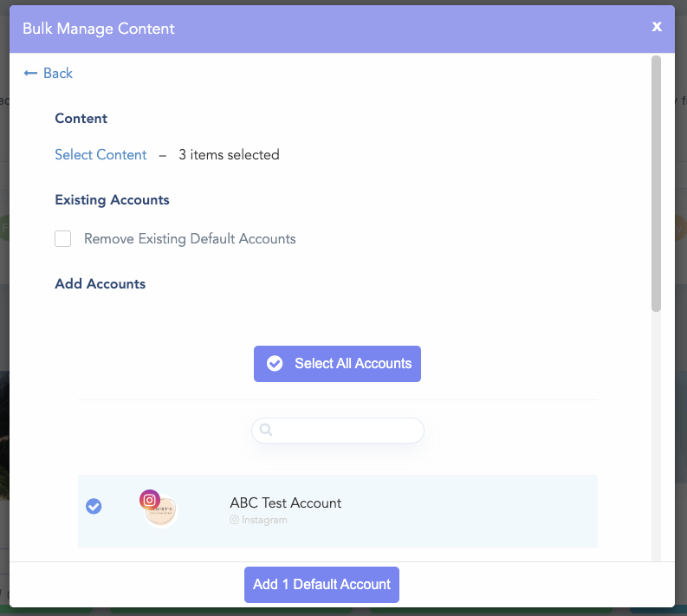The width and height of the screenshot is (687, 616).
Task: Open the Select Content link
Action: point(100,155)
